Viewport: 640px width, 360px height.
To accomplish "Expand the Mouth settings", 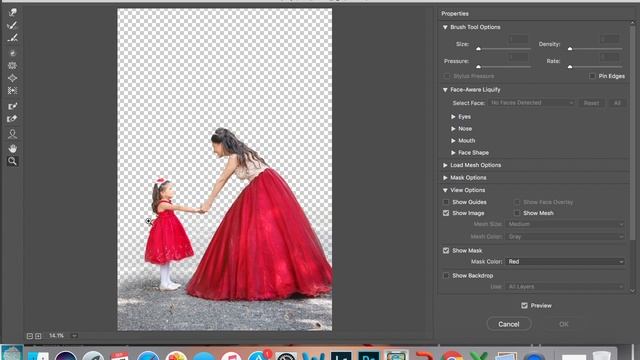I will coord(453,140).
